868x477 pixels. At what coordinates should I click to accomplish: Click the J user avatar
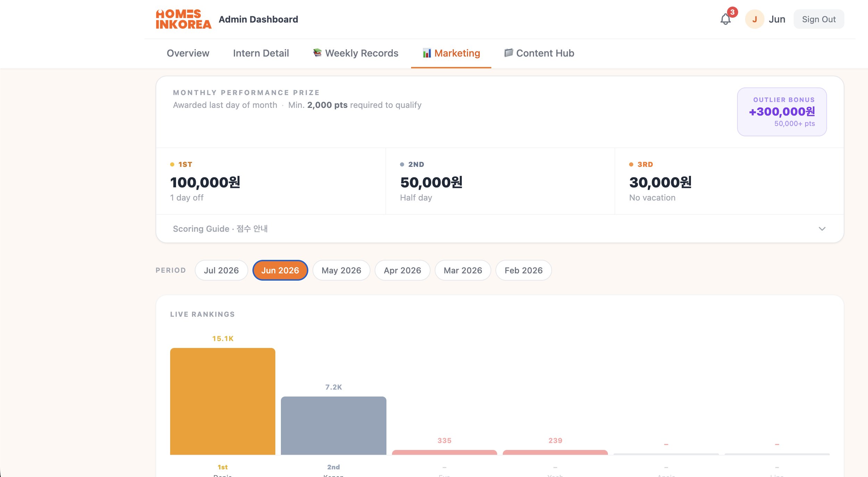754,19
